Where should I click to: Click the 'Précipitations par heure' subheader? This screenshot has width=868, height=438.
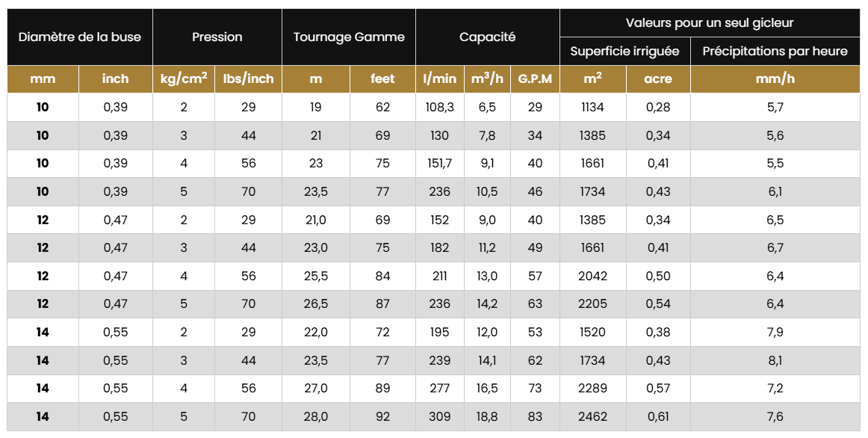(775, 51)
